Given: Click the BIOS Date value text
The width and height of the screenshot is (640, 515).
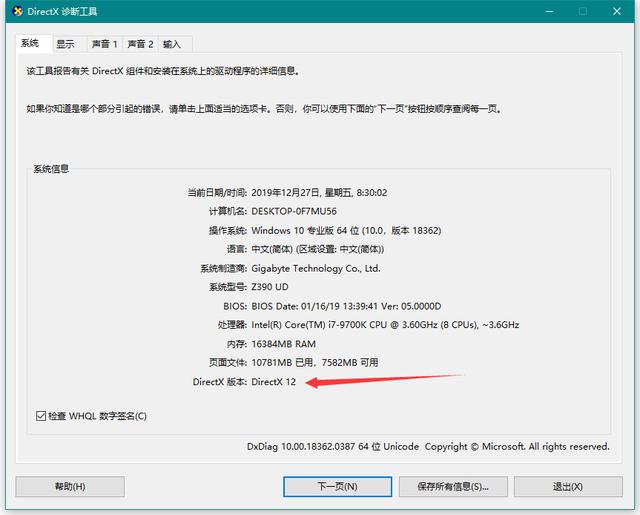Looking at the screenshot, I should 346,306.
